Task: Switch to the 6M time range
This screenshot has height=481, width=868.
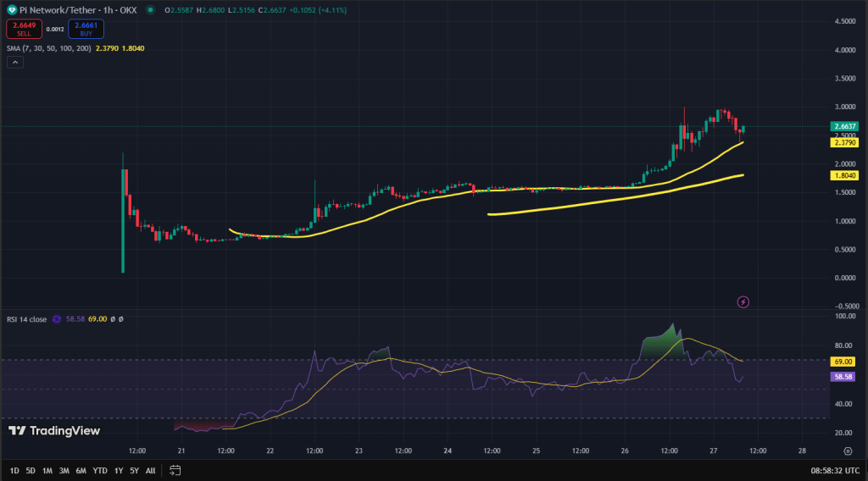Action: pyautogui.click(x=81, y=471)
